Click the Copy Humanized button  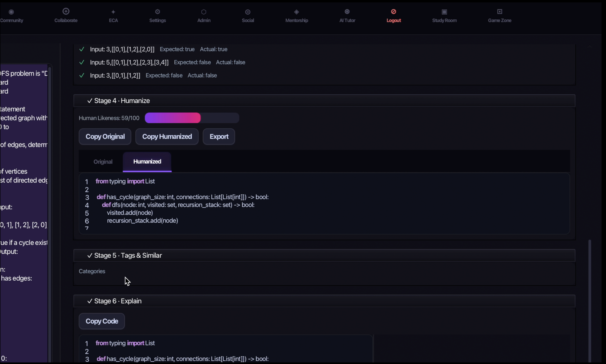point(167,137)
